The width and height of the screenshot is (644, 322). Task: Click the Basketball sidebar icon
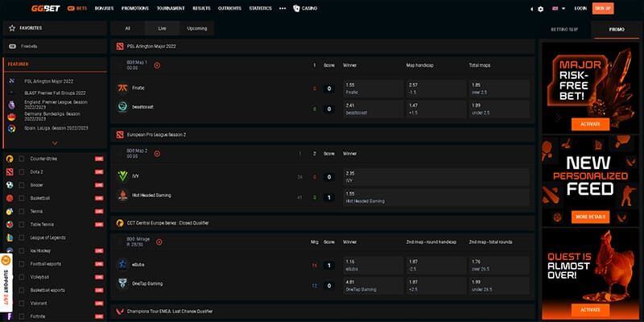point(10,198)
